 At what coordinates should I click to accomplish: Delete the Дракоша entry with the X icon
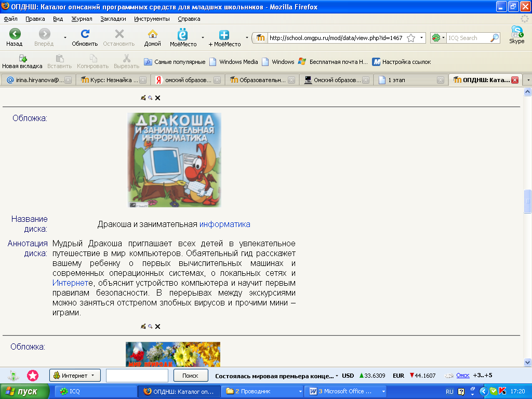pyautogui.click(x=158, y=327)
